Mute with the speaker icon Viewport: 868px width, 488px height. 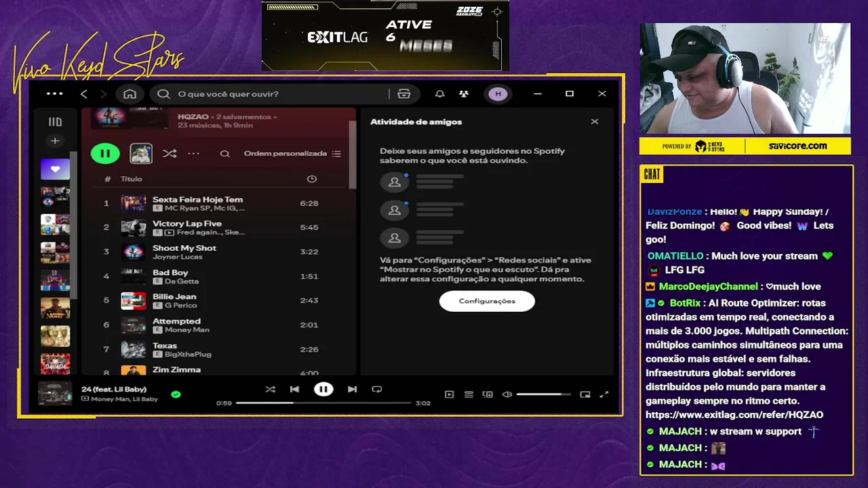pyautogui.click(x=507, y=394)
